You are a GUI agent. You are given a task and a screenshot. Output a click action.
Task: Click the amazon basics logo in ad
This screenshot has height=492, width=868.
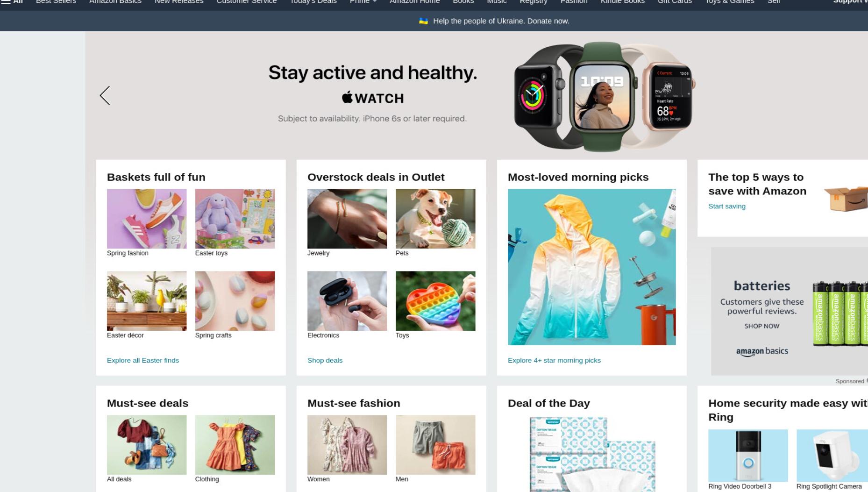762,351
